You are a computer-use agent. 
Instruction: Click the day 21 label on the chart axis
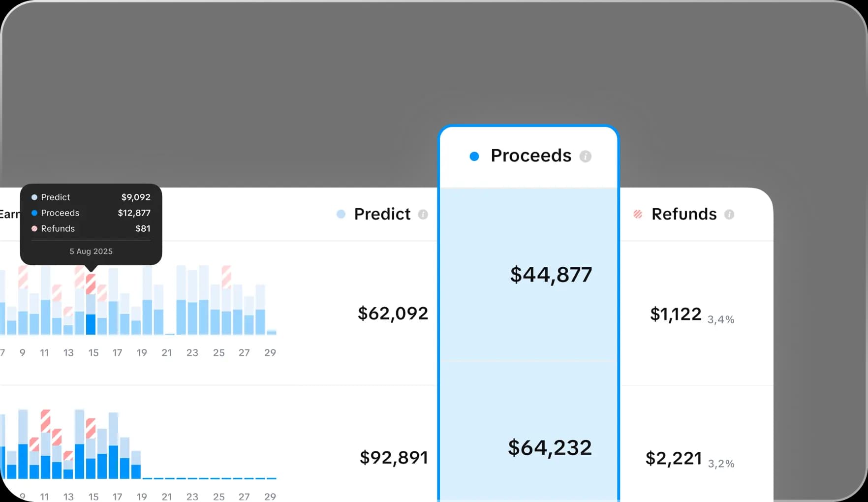167,352
